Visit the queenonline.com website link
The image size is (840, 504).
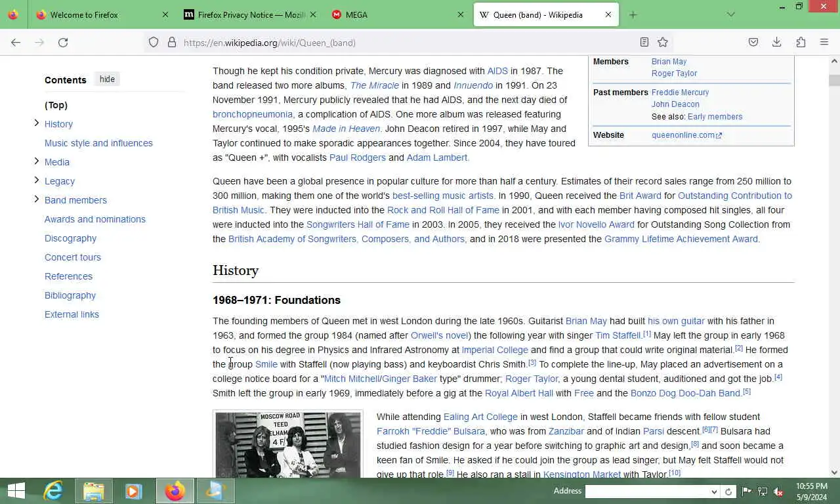coord(686,135)
